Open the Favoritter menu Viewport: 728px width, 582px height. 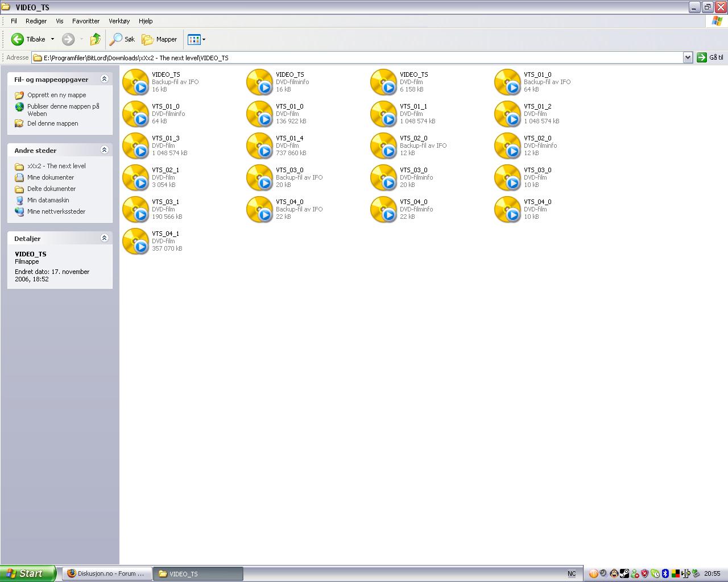point(86,21)
